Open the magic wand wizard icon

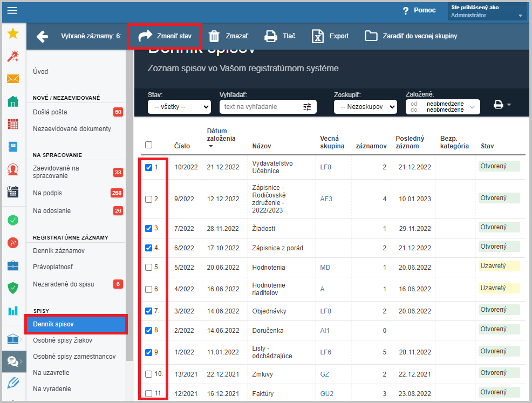(13, 56)
